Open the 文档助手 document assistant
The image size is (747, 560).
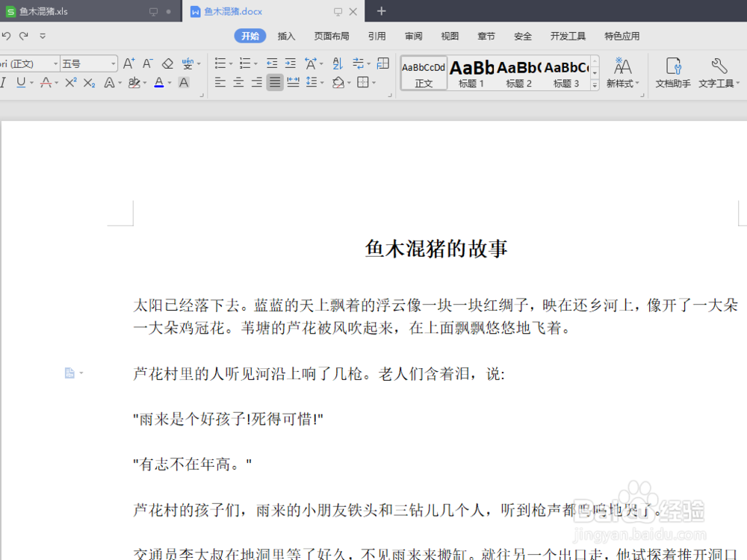click(x=673, y=73)
